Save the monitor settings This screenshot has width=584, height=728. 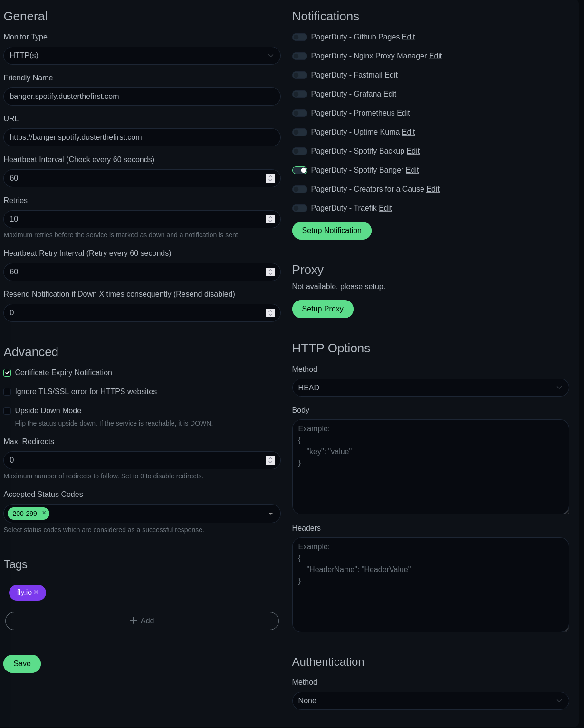pyautogui.click(x=22, y=663)
